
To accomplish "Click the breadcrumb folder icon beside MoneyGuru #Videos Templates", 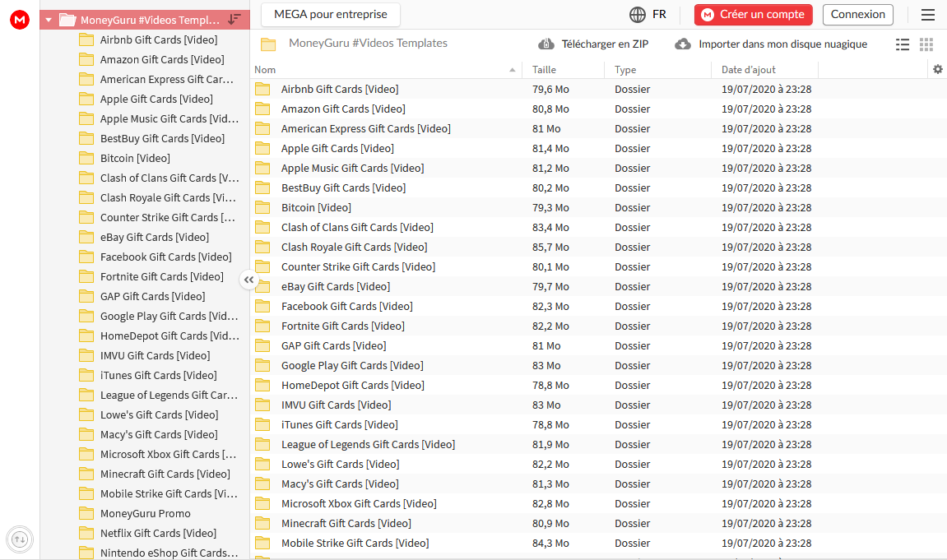I will [x=268, y=44].
